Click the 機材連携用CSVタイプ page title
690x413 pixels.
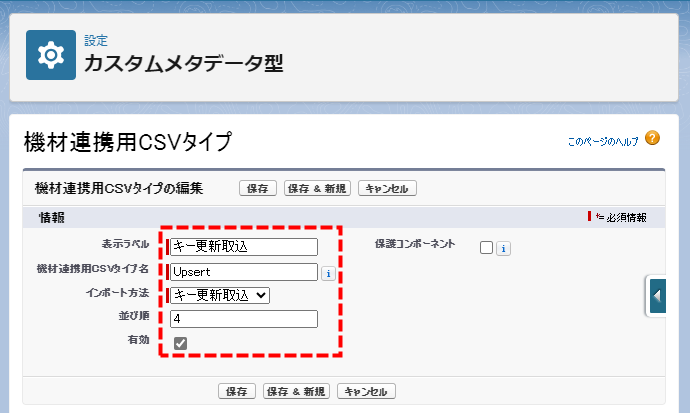127,143
